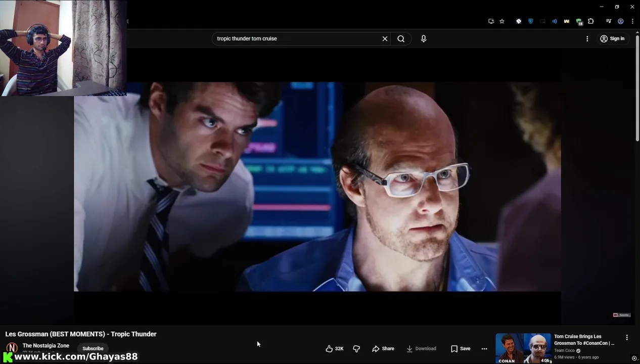Open the white tag-shaped extension icon
This screenshot has height=364, width=640.
[518, 21]
